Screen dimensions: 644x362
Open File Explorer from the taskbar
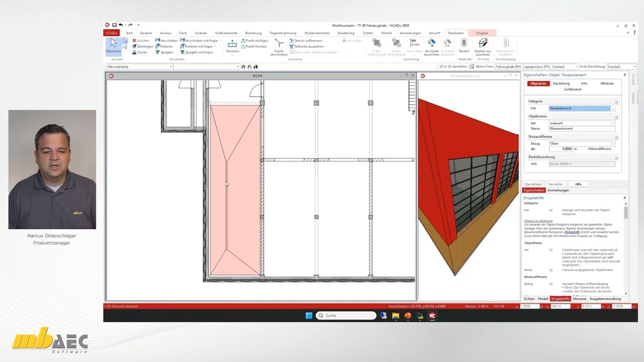point(395,315)
